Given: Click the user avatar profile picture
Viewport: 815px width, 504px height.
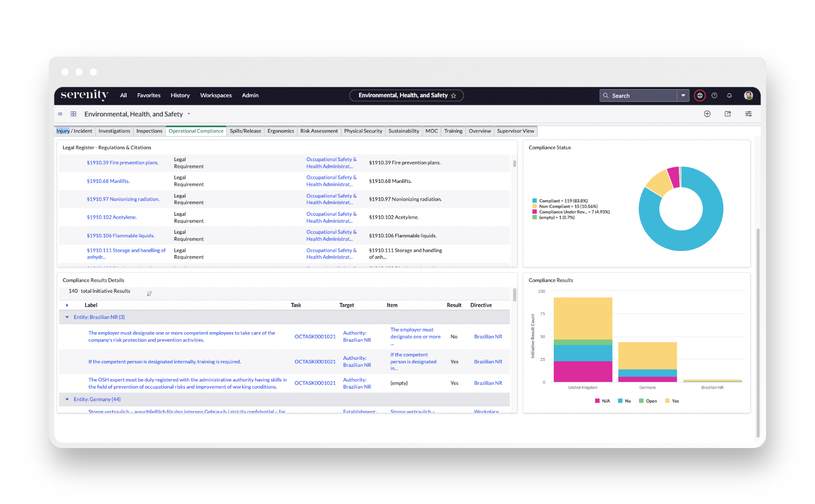Looking at the screenshot, I should click(x=748, y=95).
